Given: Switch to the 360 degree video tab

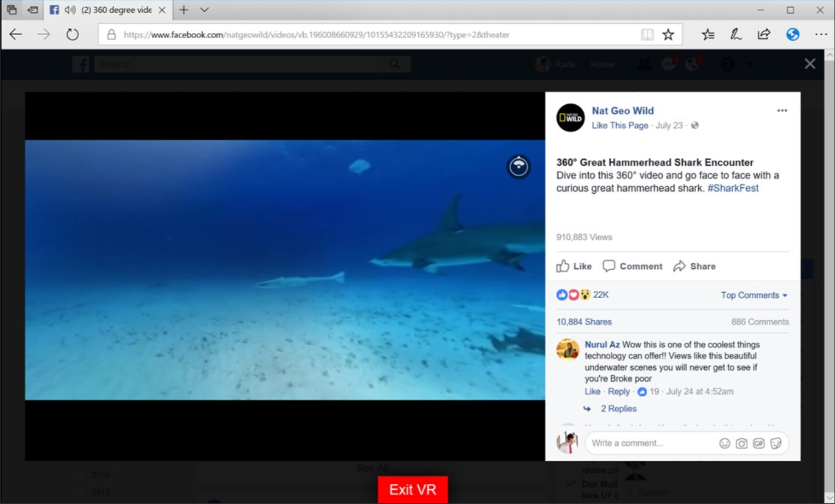Looking at the screenshot, I should tap(108, 10).
